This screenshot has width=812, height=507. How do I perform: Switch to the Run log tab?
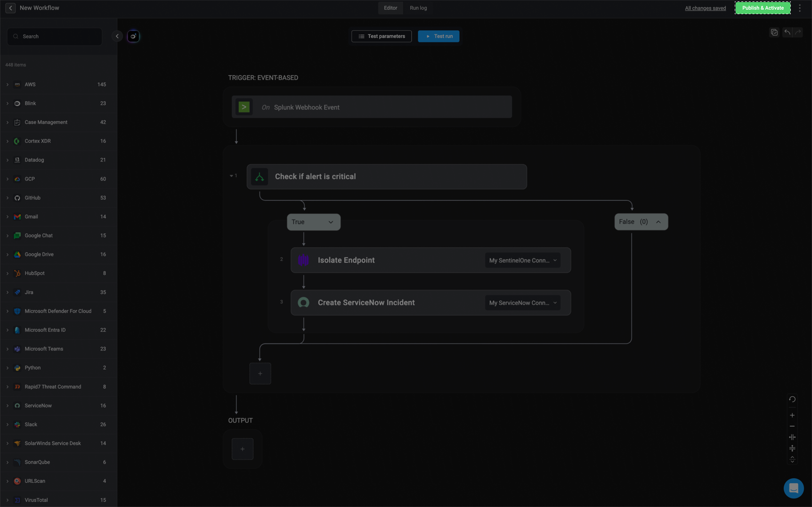click(418, 8)
